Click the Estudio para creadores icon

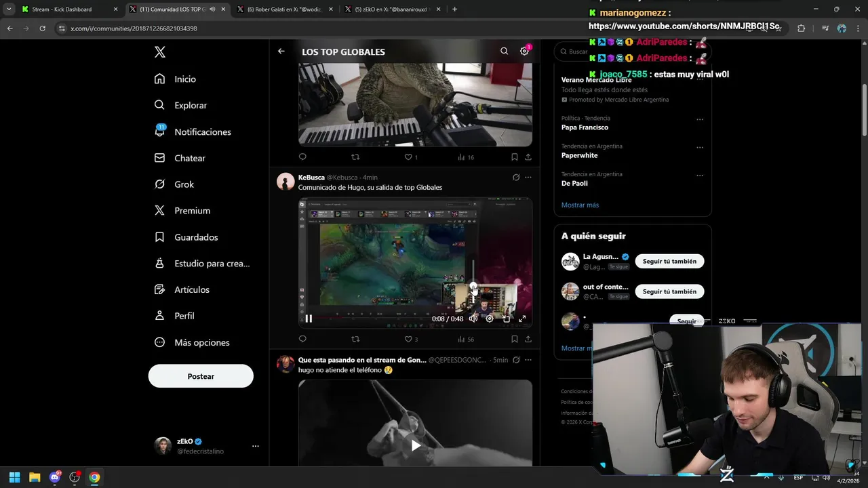159,264
